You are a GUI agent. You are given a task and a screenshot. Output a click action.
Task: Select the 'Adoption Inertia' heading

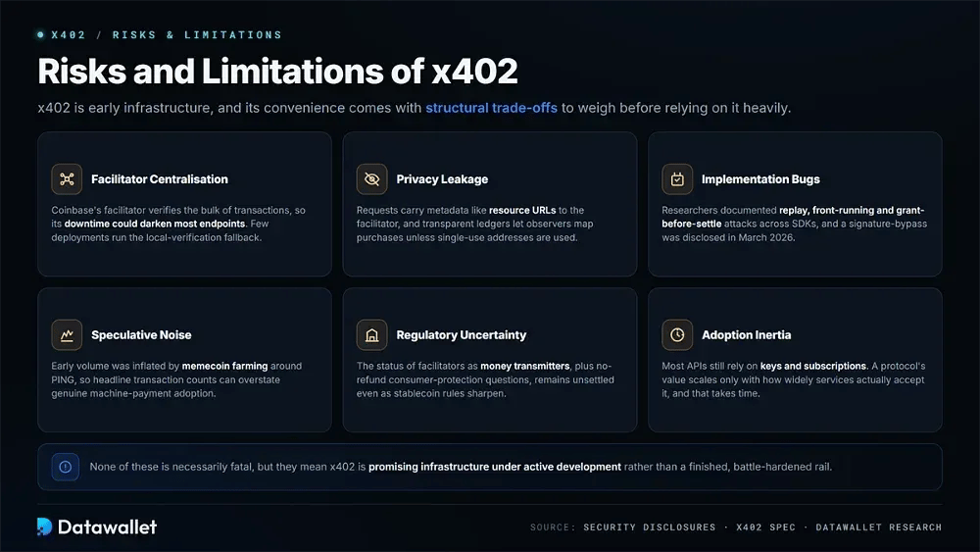pos(746,335)
